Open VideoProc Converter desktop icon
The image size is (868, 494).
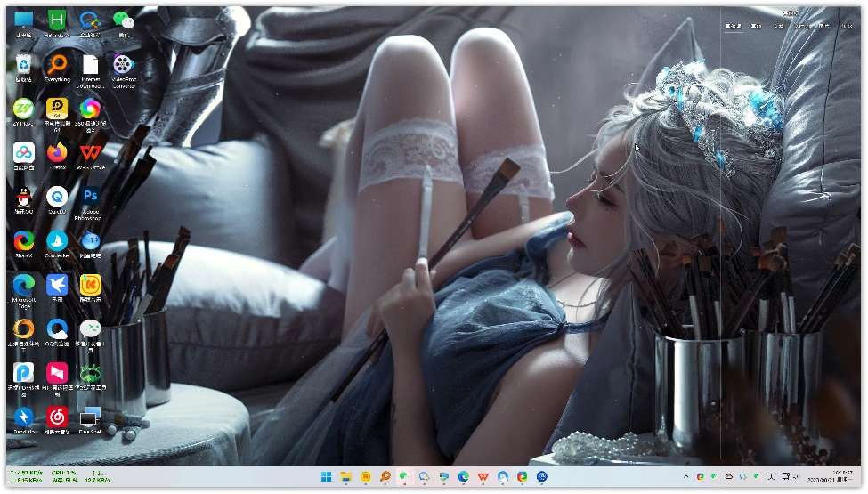point(123,66)
